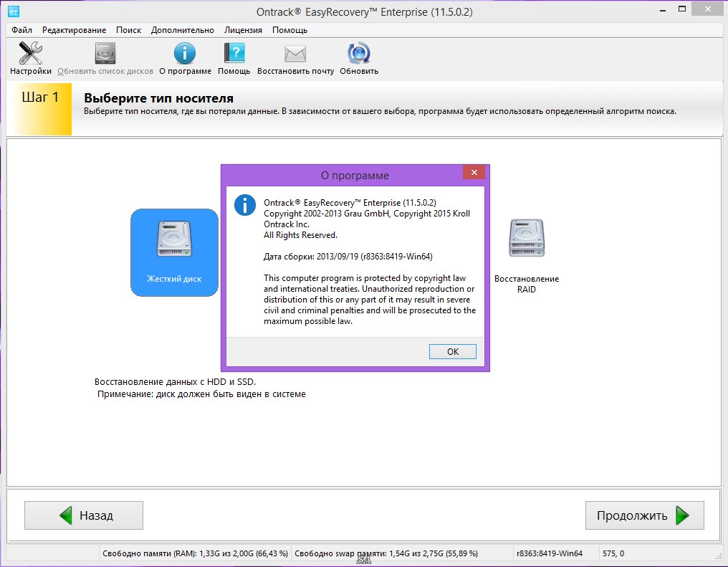Open the Помощь menu in menu bar
The image size is (728, 567).
click(289, 30)
